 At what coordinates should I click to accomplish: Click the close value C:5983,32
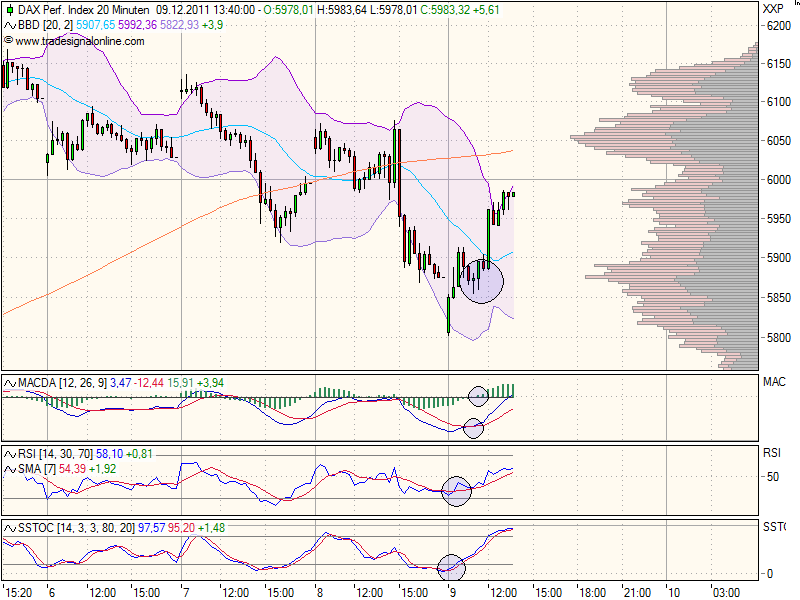pyautogui.click(x=445, y=10)
